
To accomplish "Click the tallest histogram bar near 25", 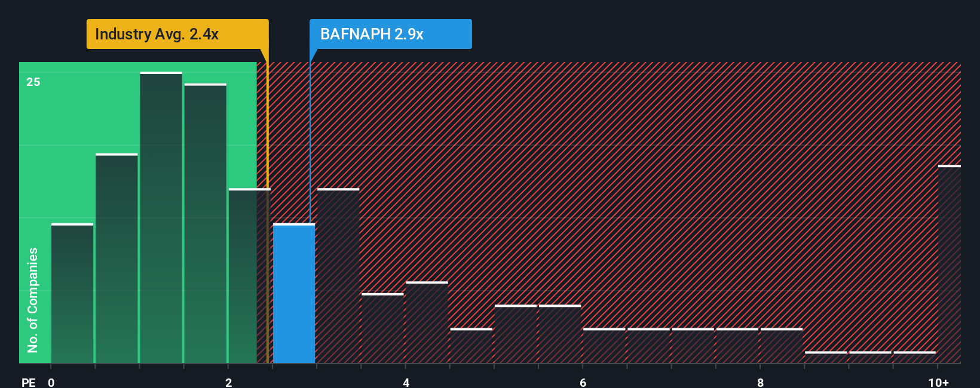I will coord(161,217).
